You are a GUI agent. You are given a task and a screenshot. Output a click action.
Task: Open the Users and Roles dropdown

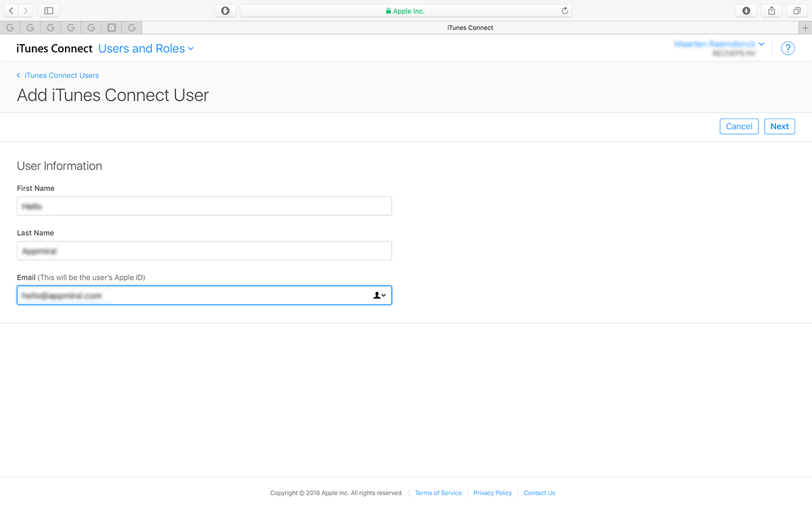coord(146,48)
